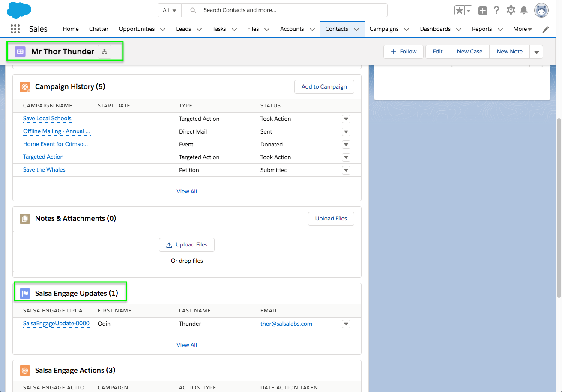Expand the Leads tab chevron
Screen dimensions: 562x392
199,29
